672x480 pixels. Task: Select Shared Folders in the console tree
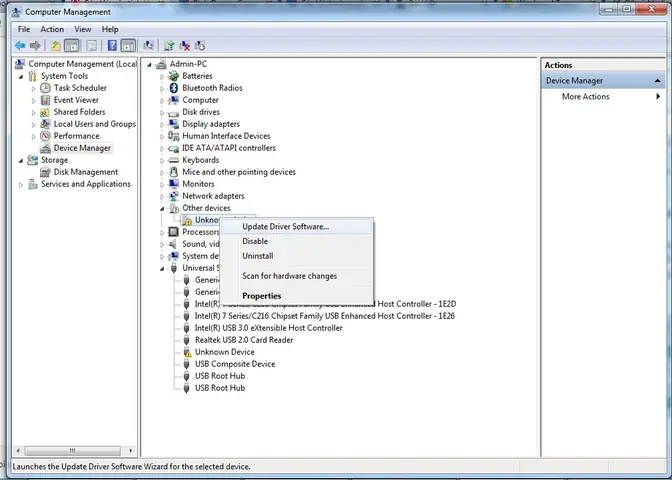[x=79, y=112]
